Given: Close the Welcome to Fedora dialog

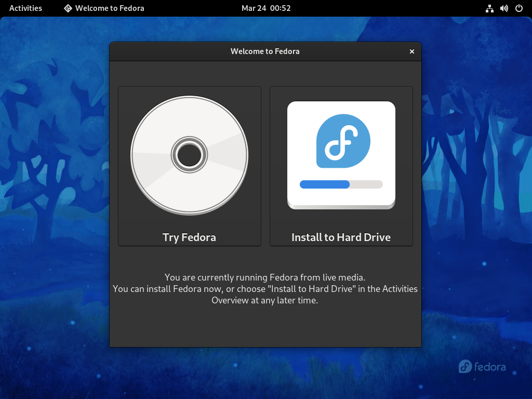Looking at the screenshot, I should (x=412, y=51).
